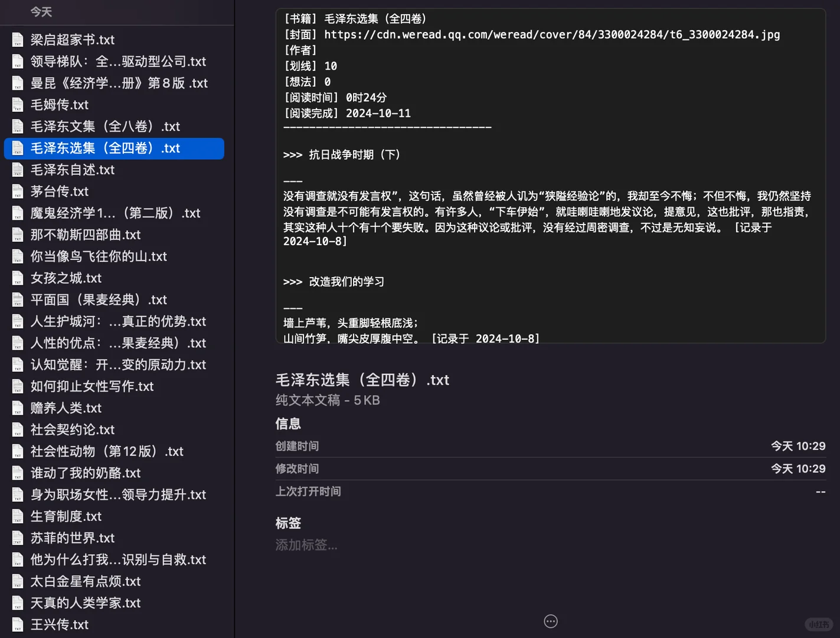Viewport: 840px width, 638px height.
Task: Select the file 认知觉醒 in sidebar
Action: point(118,364)
